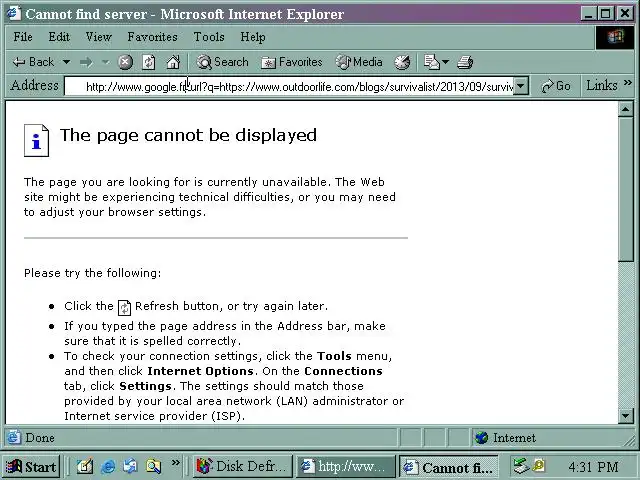
Task: Click the text Please try the following:
Action: [93, 273]
